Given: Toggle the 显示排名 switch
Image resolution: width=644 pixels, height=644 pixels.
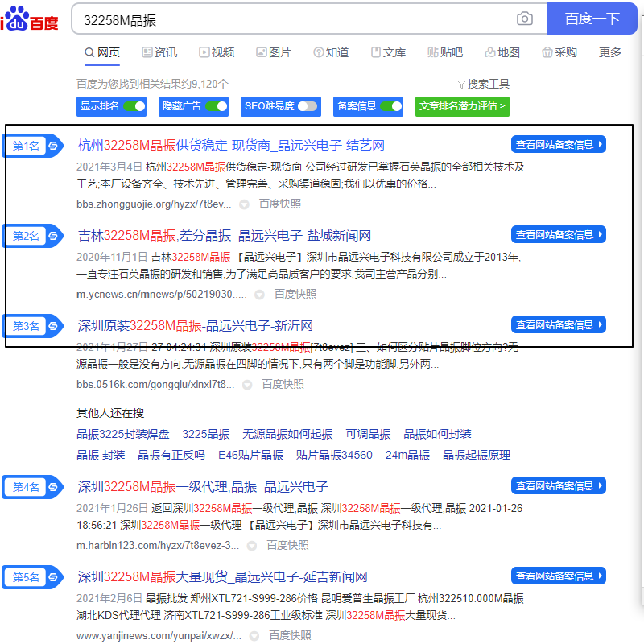Looking at the screenshot, I should pos(134,106).
